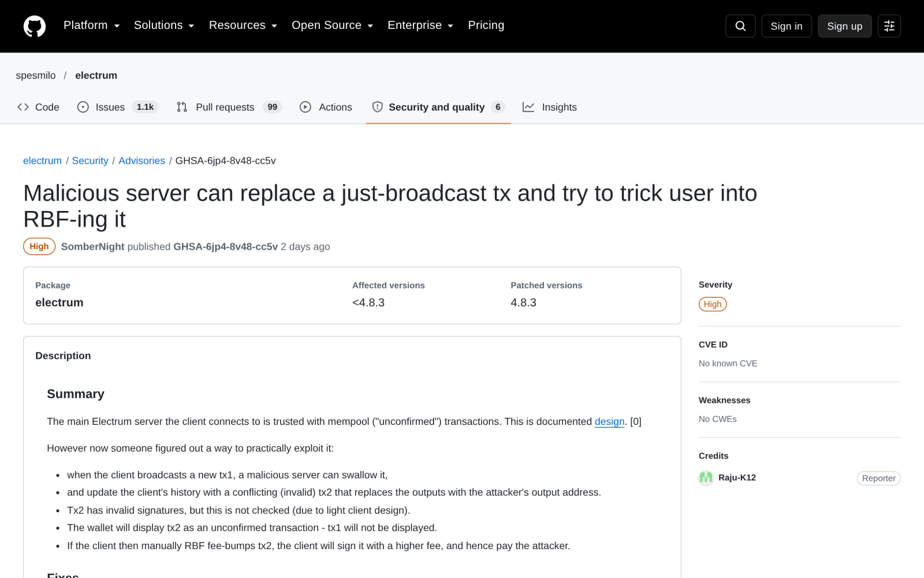Open the search magnifier button
The image size is (924, 578).
[740, 26]
